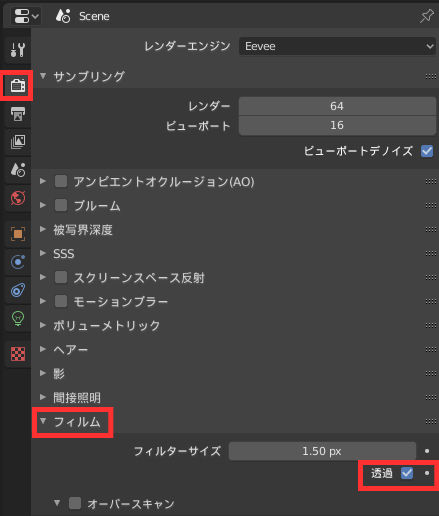Switch to Output properties tab (printer icon)

pyautogui.click(x=18, y=114)
